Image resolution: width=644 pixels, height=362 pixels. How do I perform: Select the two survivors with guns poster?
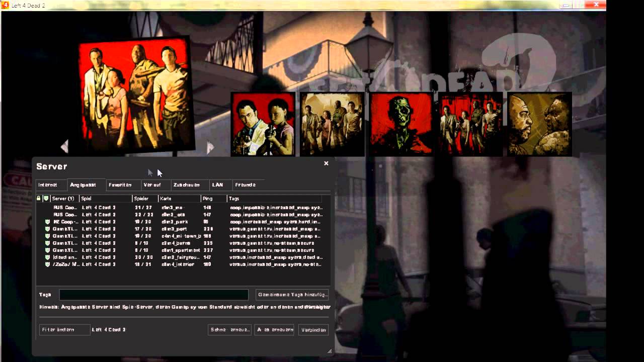(x=263, y=124)
